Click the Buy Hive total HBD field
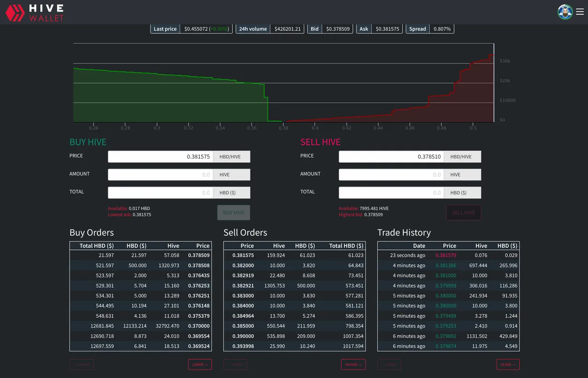 (160, 193)
